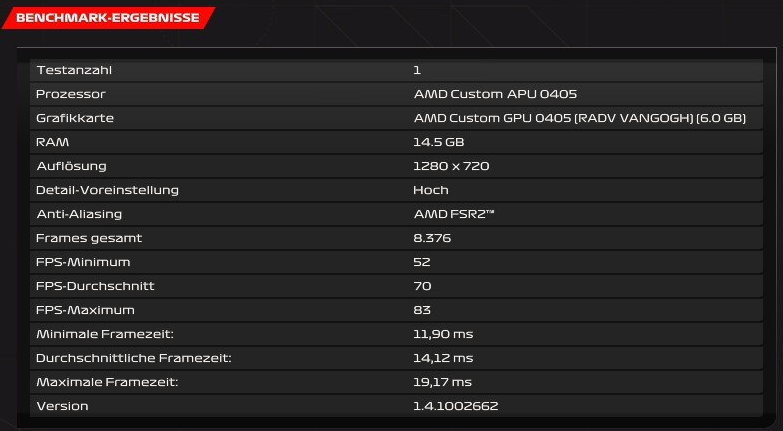Click the Hoch preset value
783x431 pixels.
coord(431,190)
